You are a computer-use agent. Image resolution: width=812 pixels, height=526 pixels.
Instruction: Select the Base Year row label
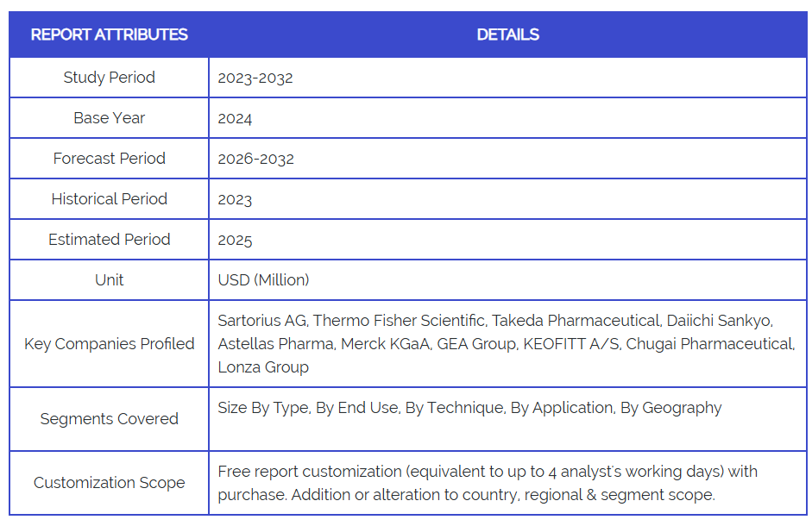pos(109,118)
